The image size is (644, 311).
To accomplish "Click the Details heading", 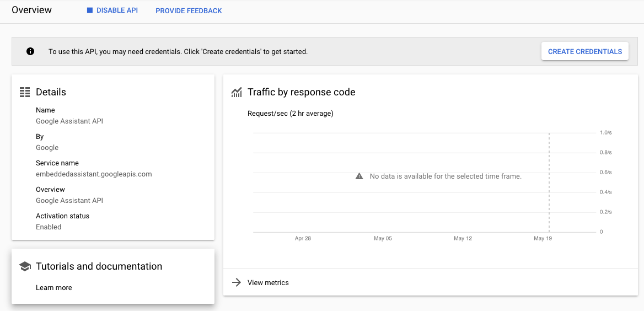I will tap(51, 92).
